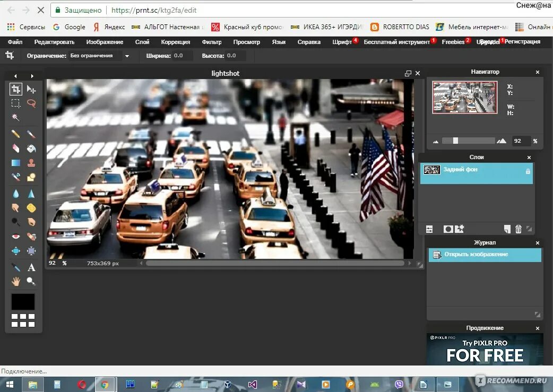Select the Pencil tool
The width and height of the screenshot is (553, 392).
pyautogui.click(x=15, y=134)
